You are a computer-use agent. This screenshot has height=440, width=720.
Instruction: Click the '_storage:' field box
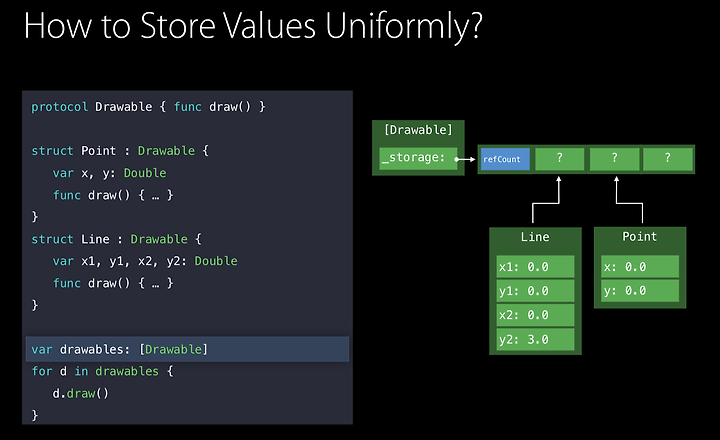click(x=418, y=158)
